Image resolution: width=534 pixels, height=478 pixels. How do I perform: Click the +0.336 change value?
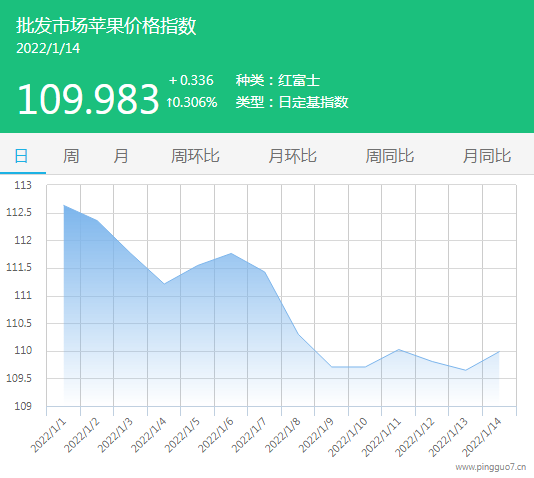[191, 80]
